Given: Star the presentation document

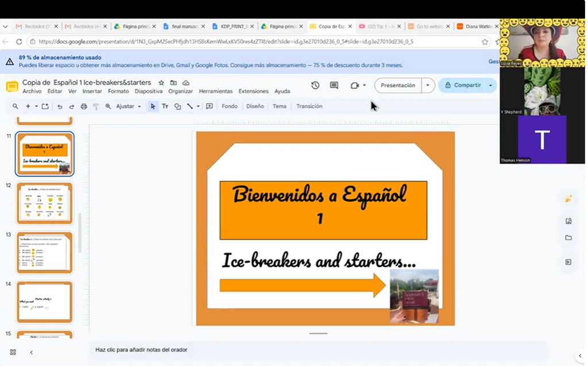Looking at the screenshot, I should pos(161,83).
